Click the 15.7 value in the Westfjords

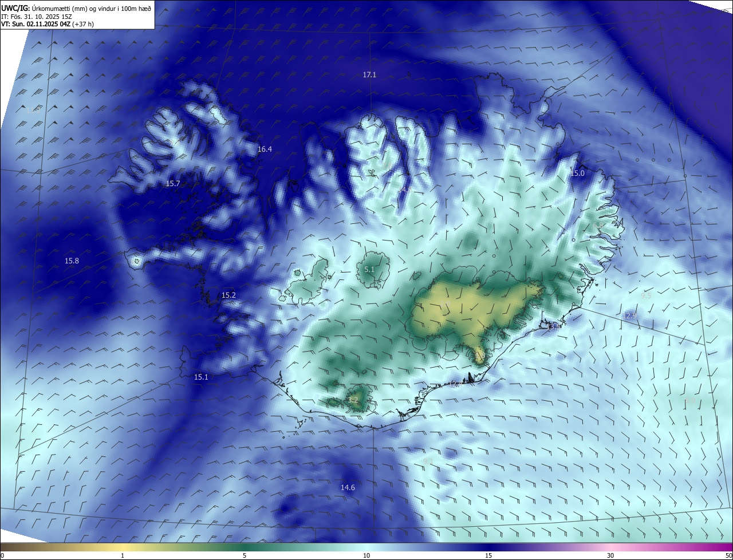(173, 184)
